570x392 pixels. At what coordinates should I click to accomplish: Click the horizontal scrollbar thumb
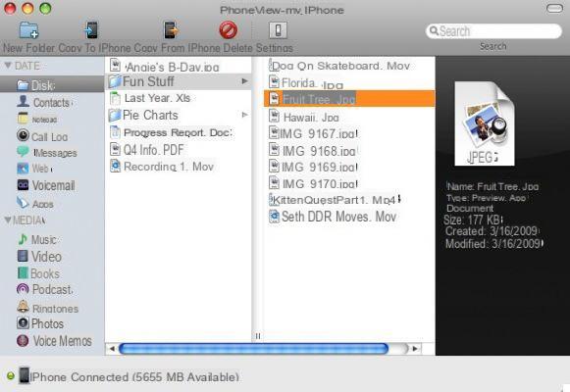[253, 349]
